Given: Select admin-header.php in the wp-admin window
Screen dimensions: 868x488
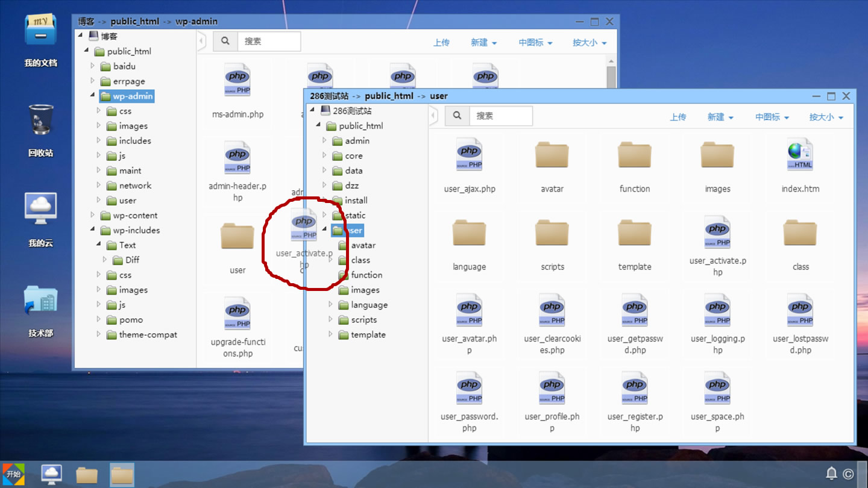Looking at the screenshot, I should point(237,158).
